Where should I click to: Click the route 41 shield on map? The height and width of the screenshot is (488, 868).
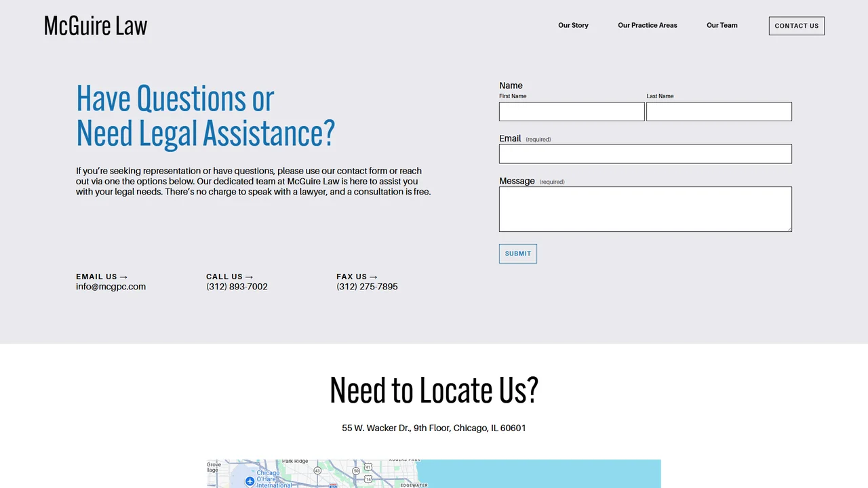pos(368,467)
